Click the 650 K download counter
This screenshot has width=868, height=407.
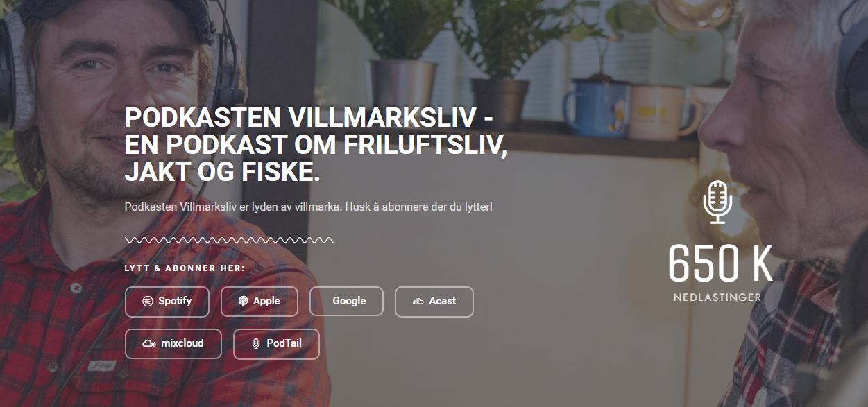[720, 263]
